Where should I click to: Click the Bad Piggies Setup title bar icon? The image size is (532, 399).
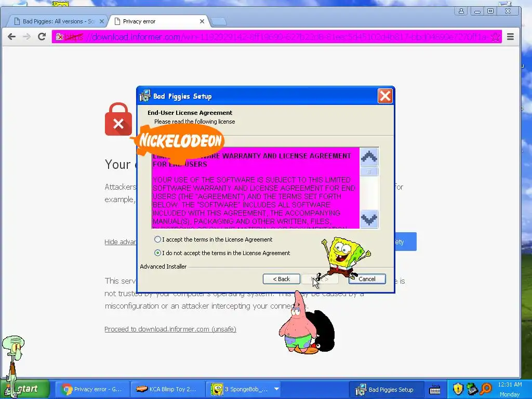point(145,96)
